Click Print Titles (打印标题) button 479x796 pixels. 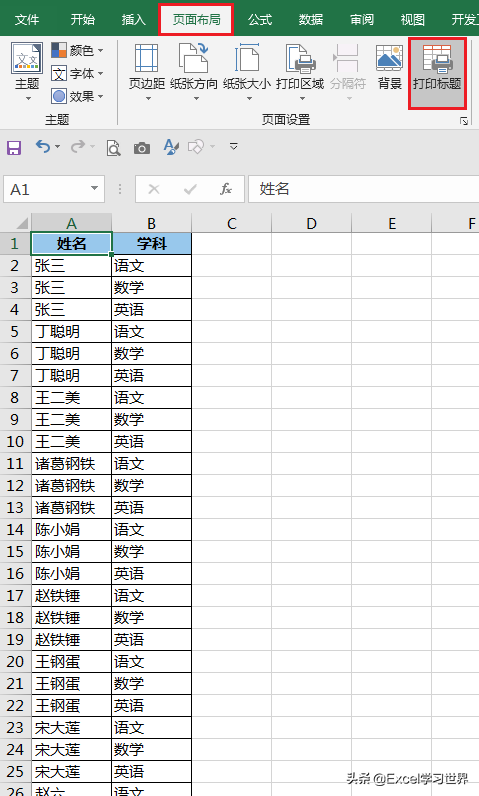[437, 74]
